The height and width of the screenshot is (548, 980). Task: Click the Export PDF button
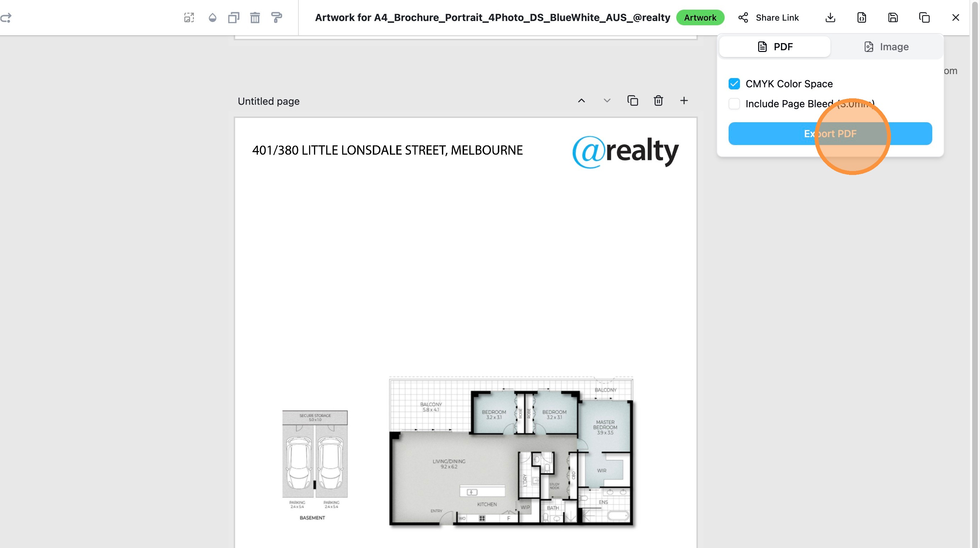[x=830, y=134]
